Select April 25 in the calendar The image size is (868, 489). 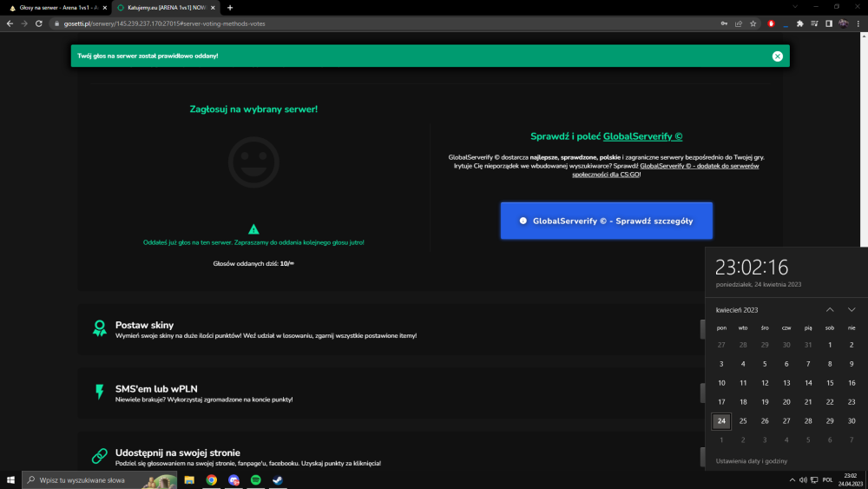point(743,421)
